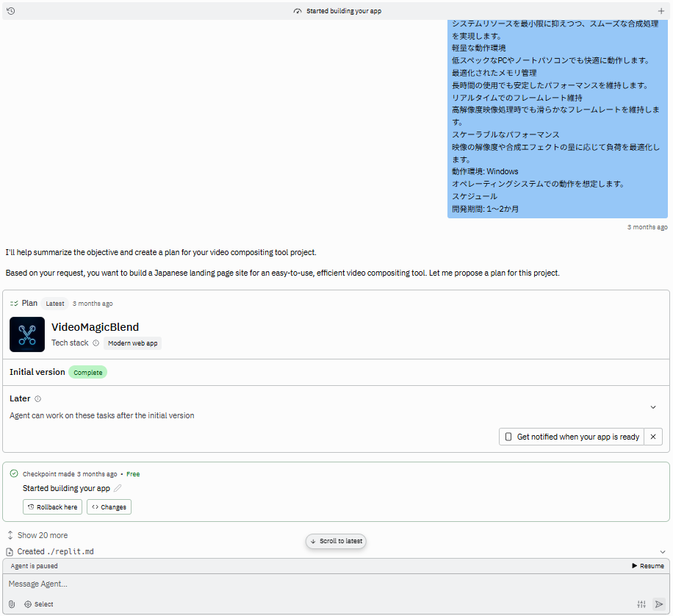Activate the Select element tool
Image resolution: width=673 pixels, height=616 pixels.
click(x=38, y=604)
